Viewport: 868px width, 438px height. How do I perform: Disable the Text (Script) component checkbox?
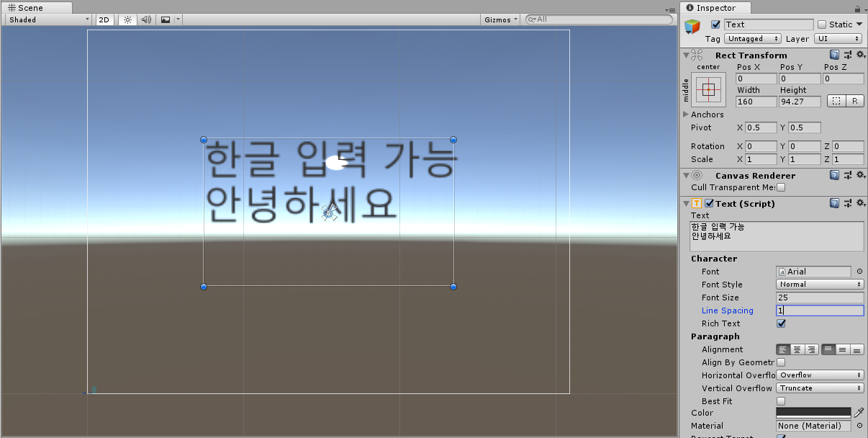(x=710, y=203)
